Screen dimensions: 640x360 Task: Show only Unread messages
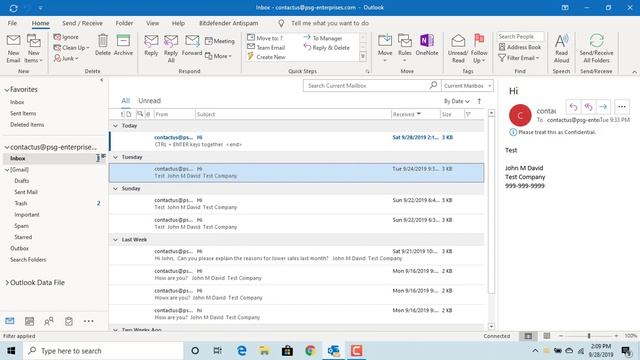point(149,100)
